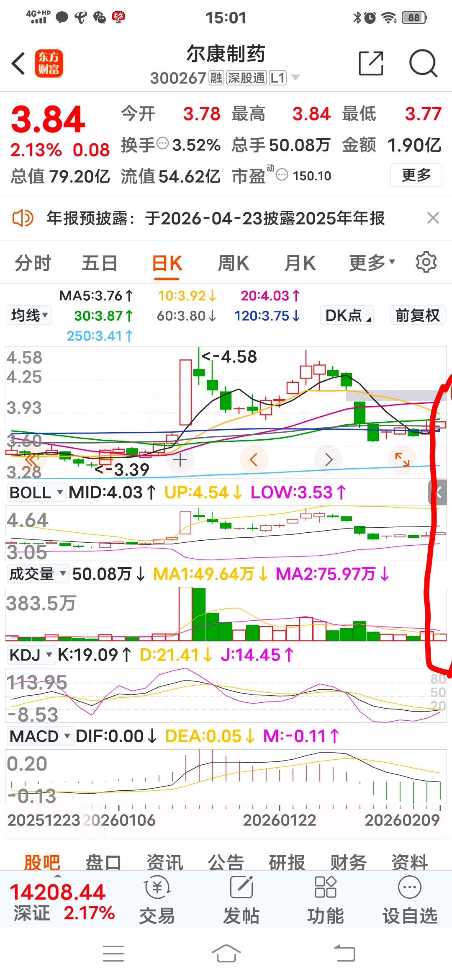The height and width of the screenshot is (980, 452).
Task: Tap the 融 margin tag
Action: point(216,78)
